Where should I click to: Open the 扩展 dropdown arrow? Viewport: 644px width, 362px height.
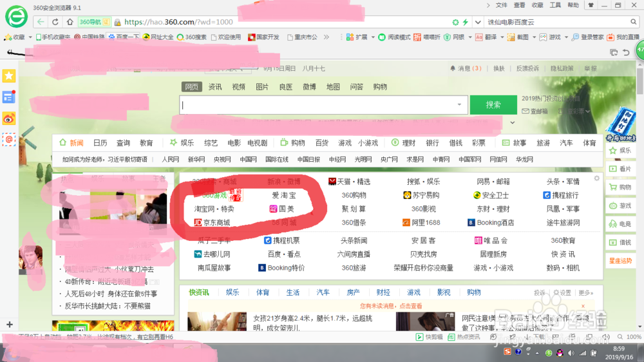[x=373, y=37]
